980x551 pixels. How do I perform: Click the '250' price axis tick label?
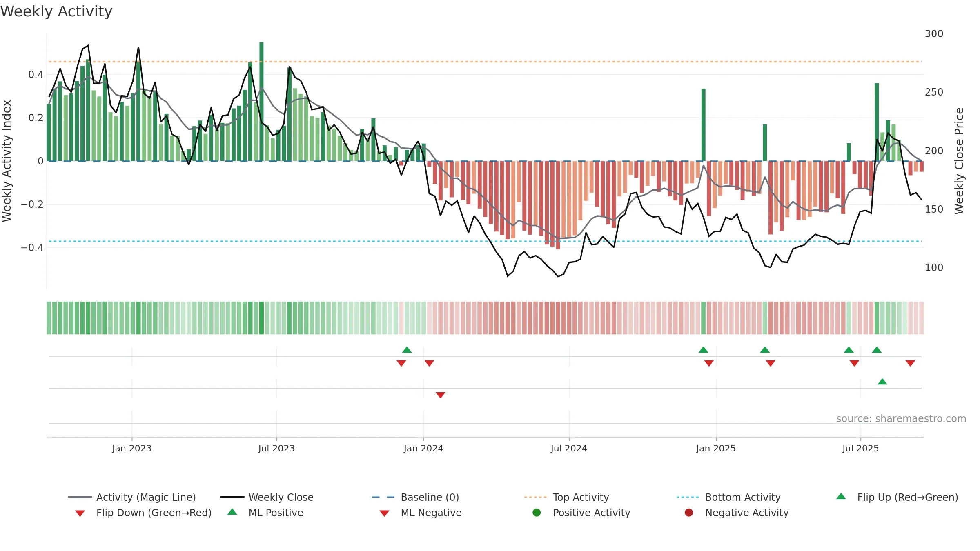pos(934,92)
